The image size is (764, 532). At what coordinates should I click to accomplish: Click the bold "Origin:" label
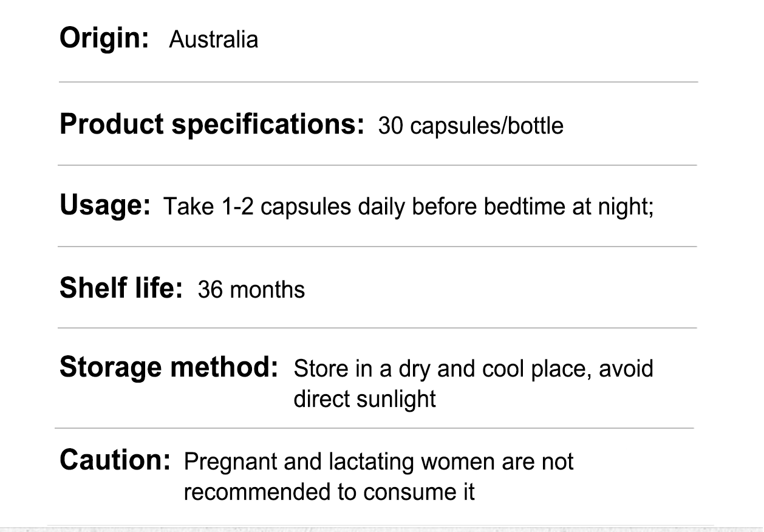(x=104, y=39)
